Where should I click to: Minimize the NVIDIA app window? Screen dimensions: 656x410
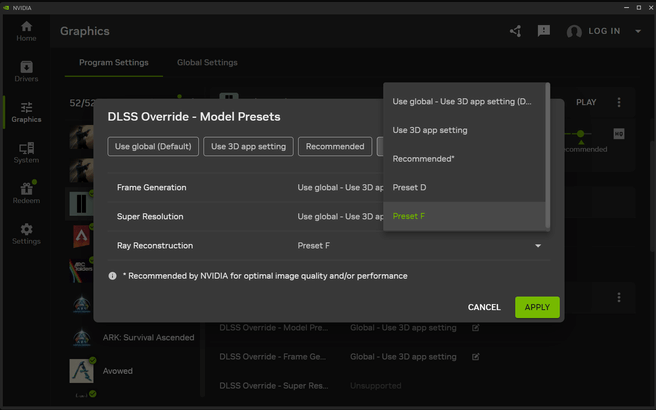(626, 8)
